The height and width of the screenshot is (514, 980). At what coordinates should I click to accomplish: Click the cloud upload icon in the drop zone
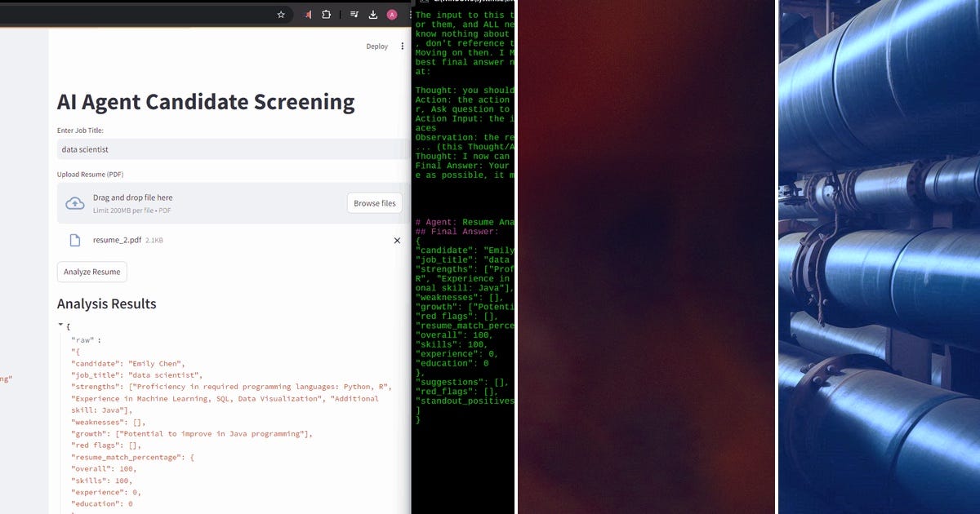[x=75, y=202]
